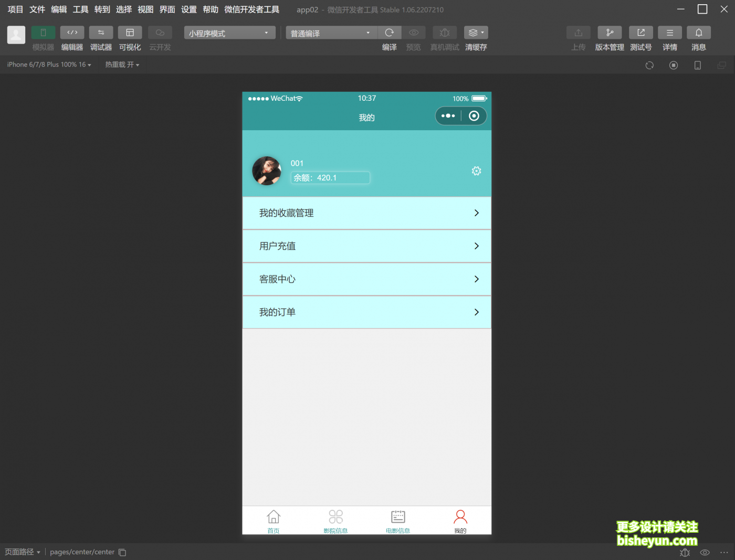Open 我的订单 row
Image resolution: width=735 pixels, height=560 pixels.
(366, 312)
